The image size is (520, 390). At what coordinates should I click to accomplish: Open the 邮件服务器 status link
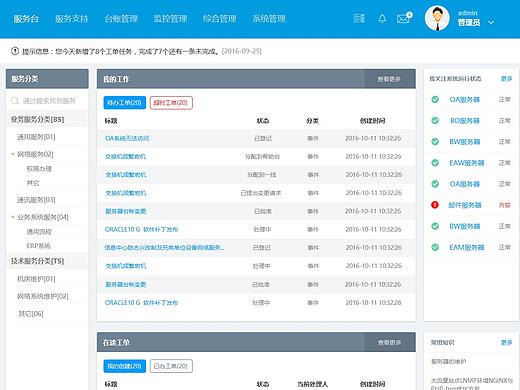coord(465,205)
